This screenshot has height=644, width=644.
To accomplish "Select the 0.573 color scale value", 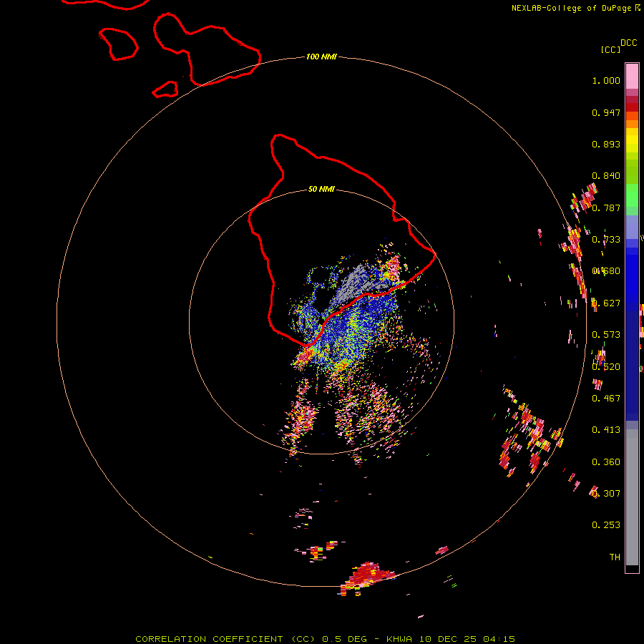I will [606, 335].
